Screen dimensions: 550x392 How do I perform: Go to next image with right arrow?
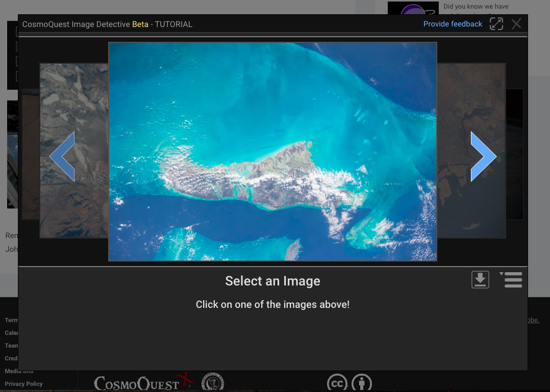pyautogui.click(x=483, y=156)
